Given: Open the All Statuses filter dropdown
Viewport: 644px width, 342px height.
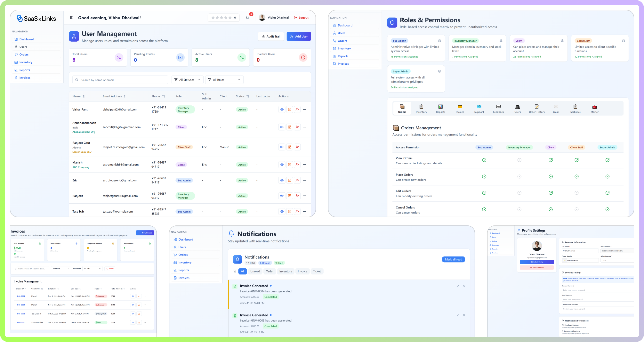Looking at the screenshot, I should tap(187, 80).
